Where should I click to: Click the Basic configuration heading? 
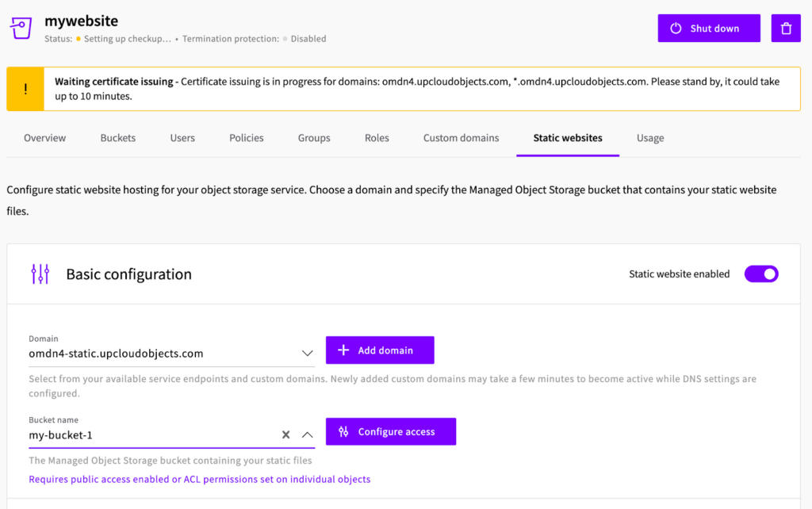pyautogui.click(x=129, y=274)
